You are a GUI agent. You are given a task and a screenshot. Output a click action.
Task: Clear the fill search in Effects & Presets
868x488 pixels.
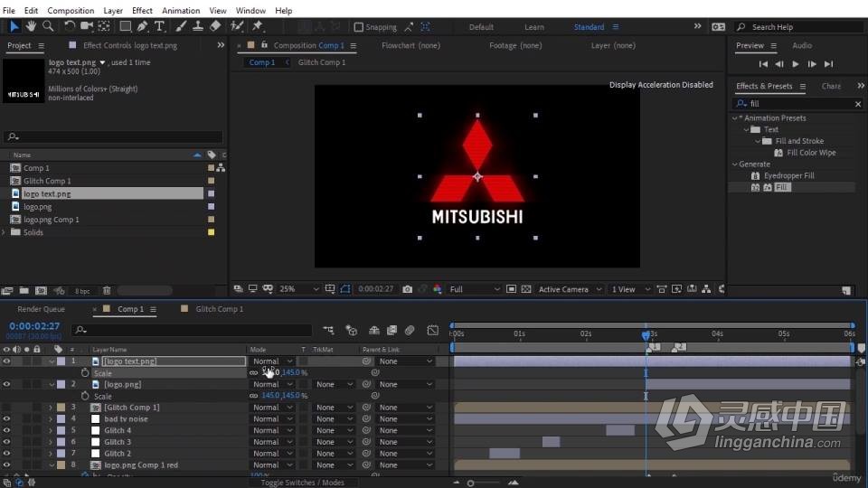(x=858, y=104)
